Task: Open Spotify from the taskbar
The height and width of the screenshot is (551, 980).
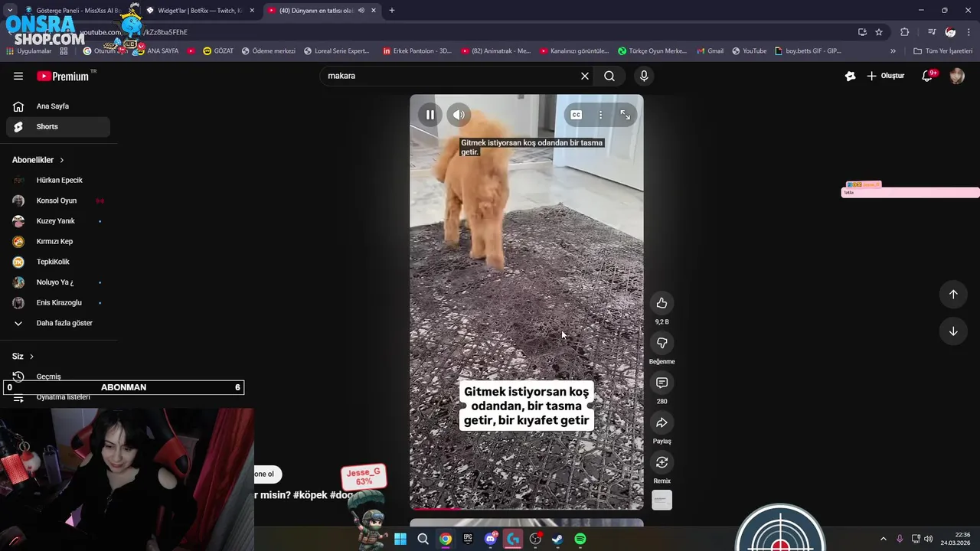Action: tap(580, 539)
